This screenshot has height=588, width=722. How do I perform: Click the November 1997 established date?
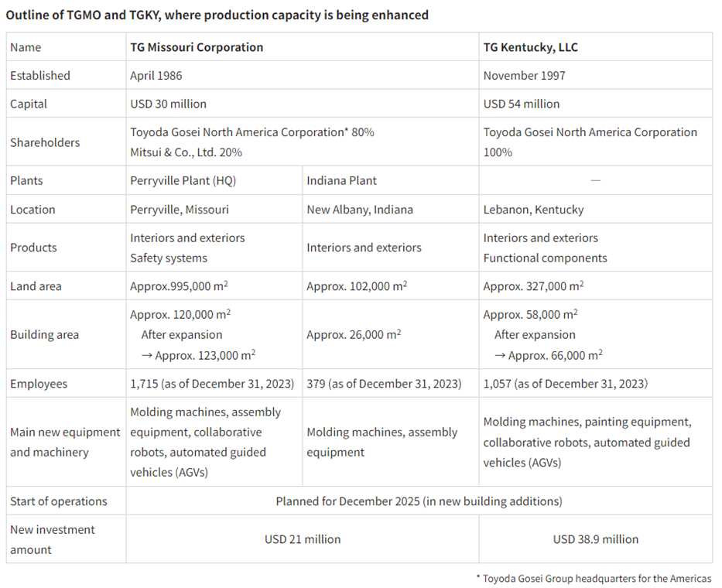(524, 76)
